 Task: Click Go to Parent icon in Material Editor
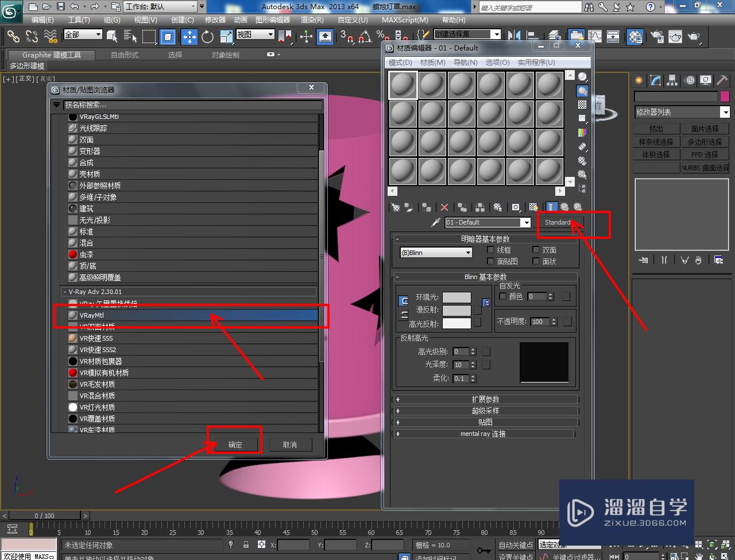click(x=564, y=207)
